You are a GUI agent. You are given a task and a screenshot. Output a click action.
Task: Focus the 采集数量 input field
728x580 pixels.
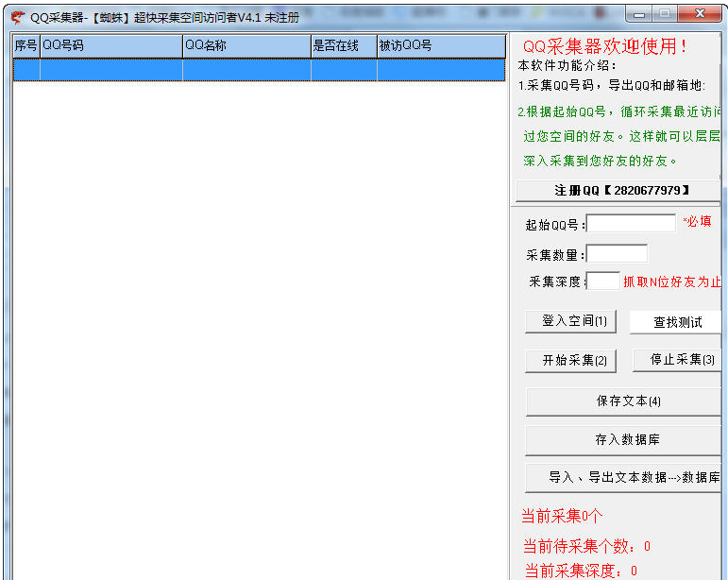(x=617, y=254)
